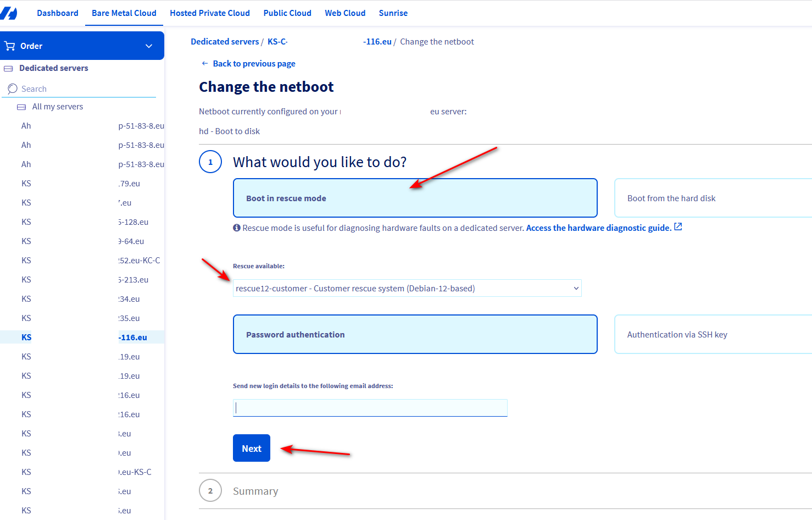Screen dimensions: 812x520
Task: Focus the sidebar Search field
Action: (79, 89)
